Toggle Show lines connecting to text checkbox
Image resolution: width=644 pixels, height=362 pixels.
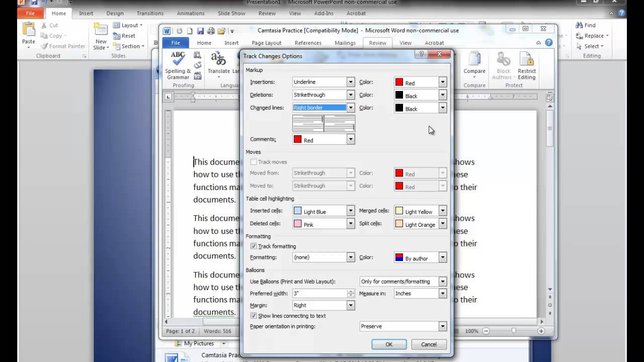coord(254,316)
